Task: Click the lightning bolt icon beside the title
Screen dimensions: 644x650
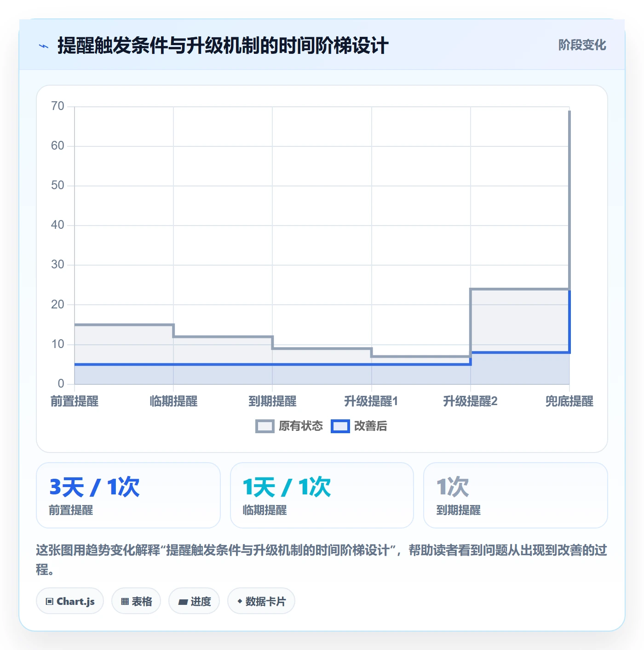Action: [x=44, y=46]
